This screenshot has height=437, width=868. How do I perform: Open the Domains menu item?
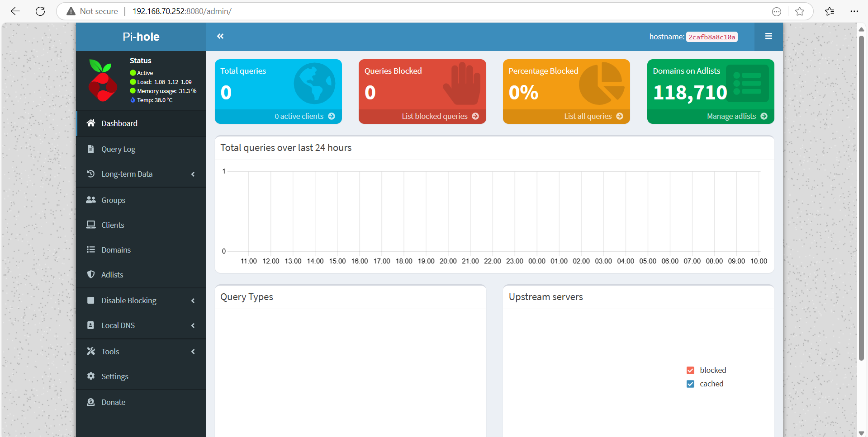point(116,250)
